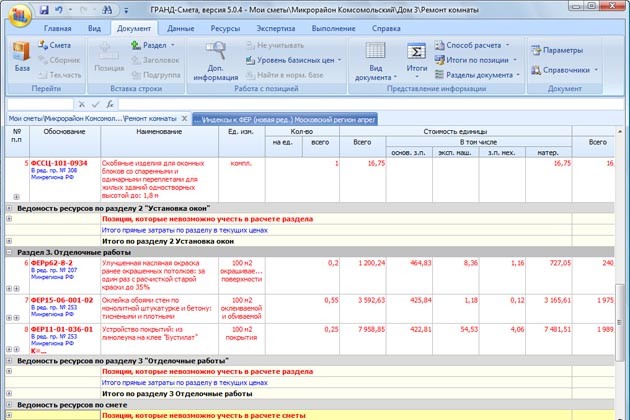Open the База (Base) ribbon button

click(x=21, y=57)
